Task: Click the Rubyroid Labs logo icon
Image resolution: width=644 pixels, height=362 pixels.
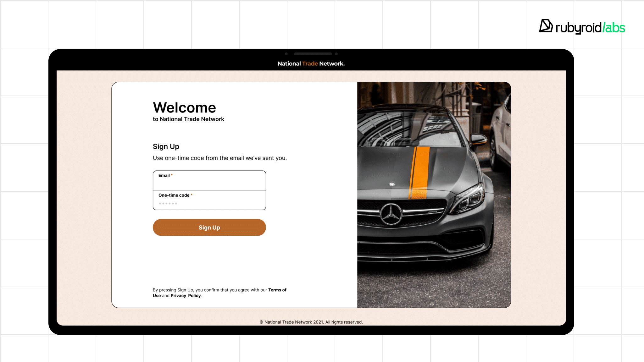Action: [x=546, y=26]
